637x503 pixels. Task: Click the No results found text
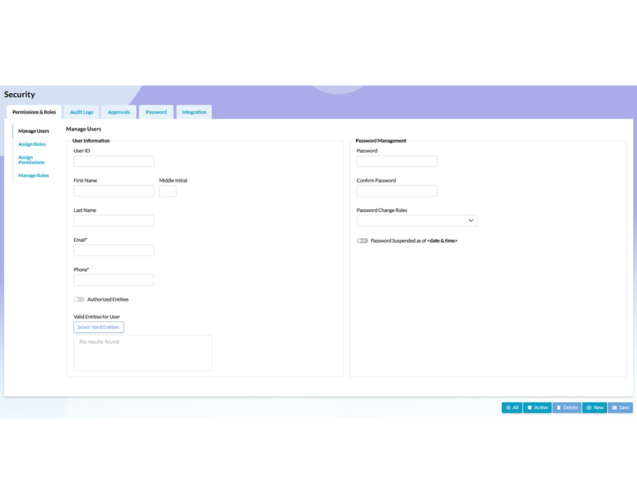point(99,342)
